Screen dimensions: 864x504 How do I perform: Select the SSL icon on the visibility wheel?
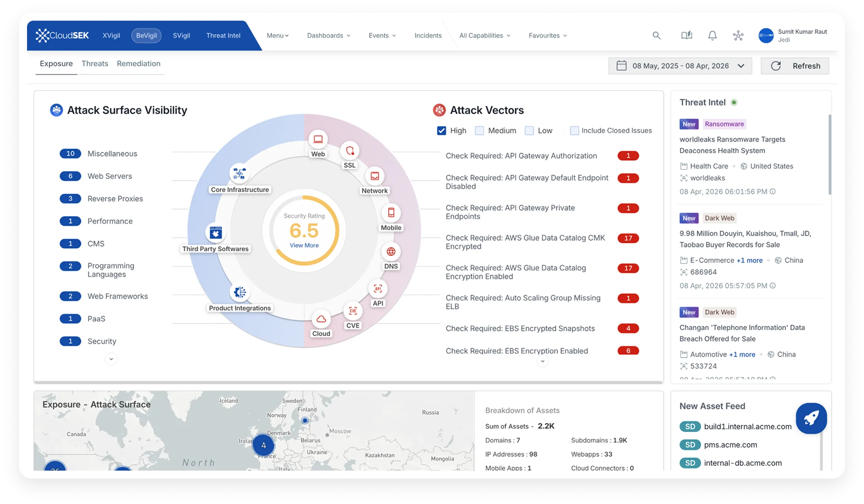tap(350, 152)
